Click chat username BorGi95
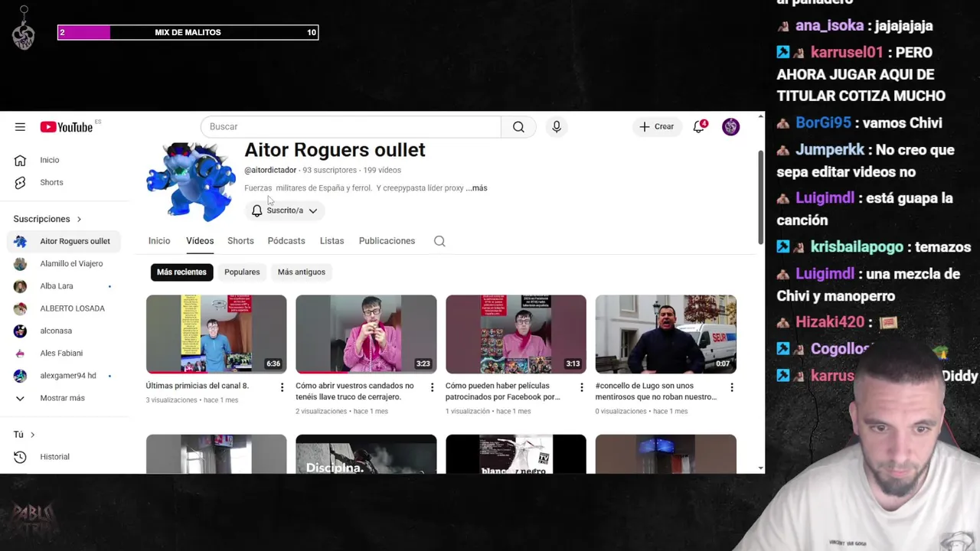This screenshot has height=551, width=980. [823, 123]
